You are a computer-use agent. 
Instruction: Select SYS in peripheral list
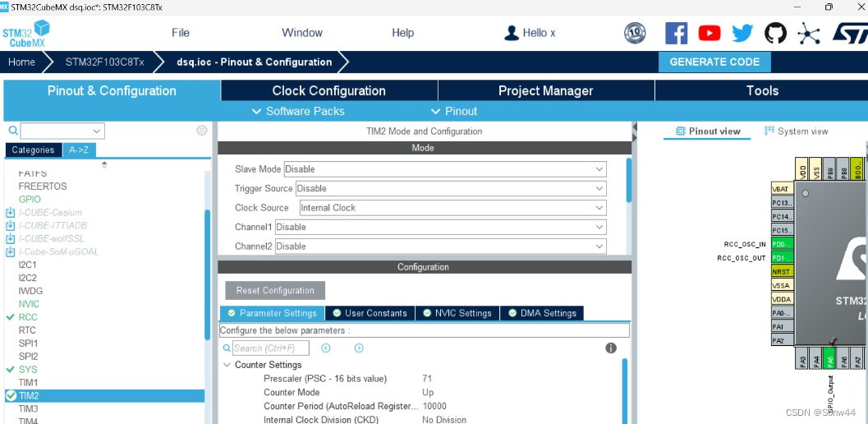pyautogui.click(x=28, y=369)
